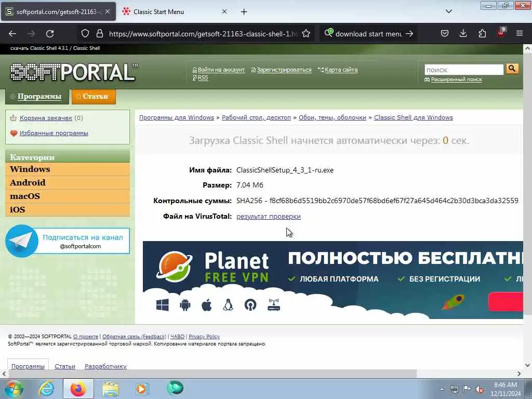Open the Action Center flag icon
The image size is (532, 399).
(467, 389)
